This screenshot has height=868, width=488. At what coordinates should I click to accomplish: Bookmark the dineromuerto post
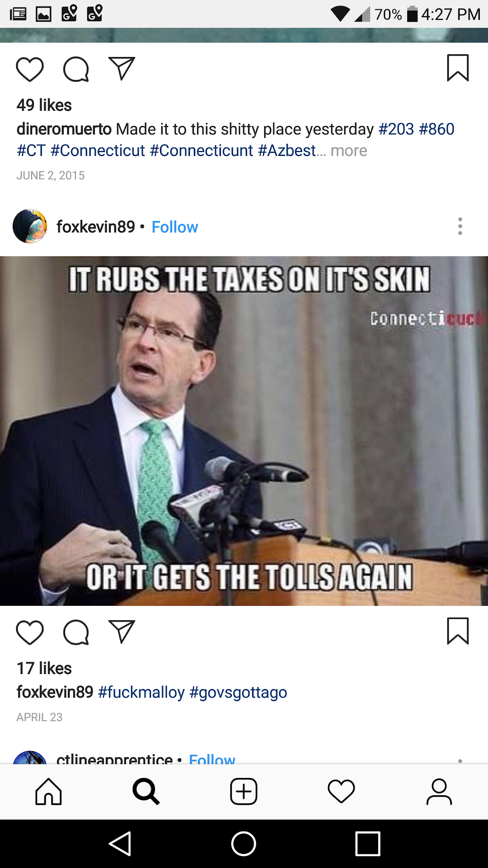(x=458, y=68)
